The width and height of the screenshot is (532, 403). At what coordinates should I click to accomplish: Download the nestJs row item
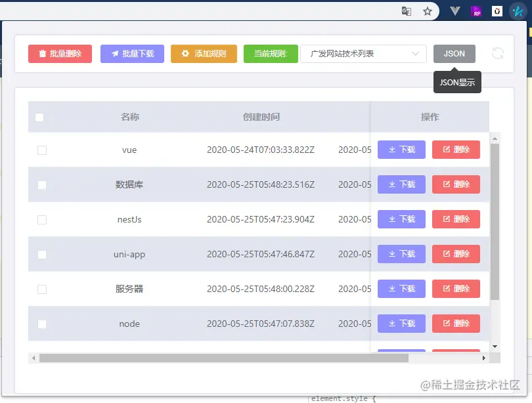pyautogui.click(x=401, y=219)
